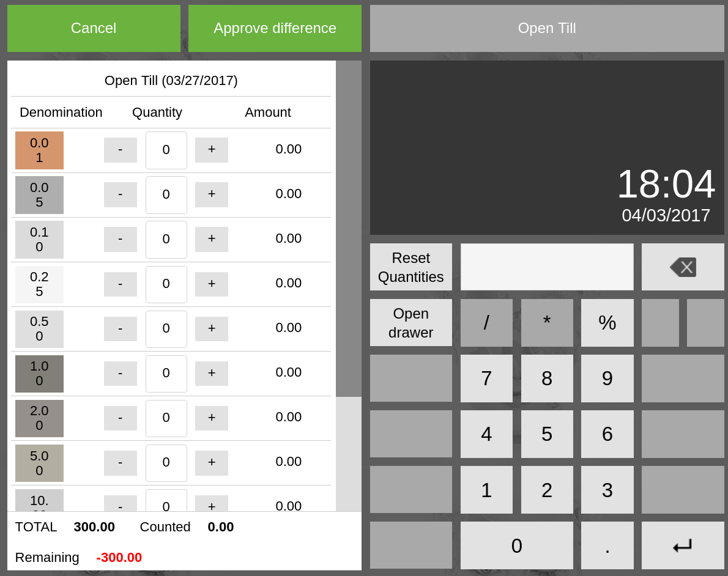
Task: Decrease quantity for 0.05 denomination
Action: coord(120,194)
